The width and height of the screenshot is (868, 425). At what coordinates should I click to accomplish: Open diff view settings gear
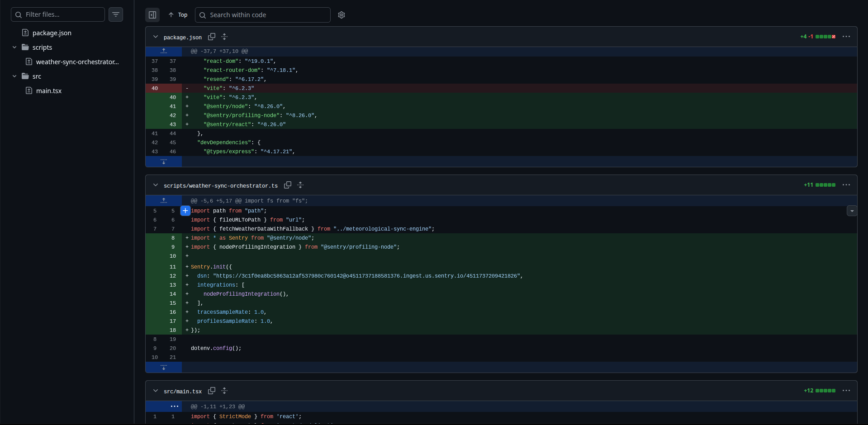click(342, 15)
